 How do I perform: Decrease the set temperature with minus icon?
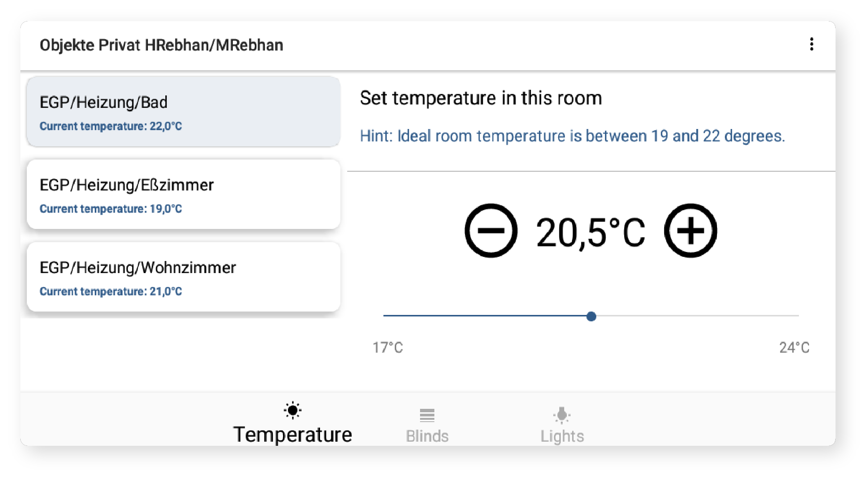click(x=491, y=231)
